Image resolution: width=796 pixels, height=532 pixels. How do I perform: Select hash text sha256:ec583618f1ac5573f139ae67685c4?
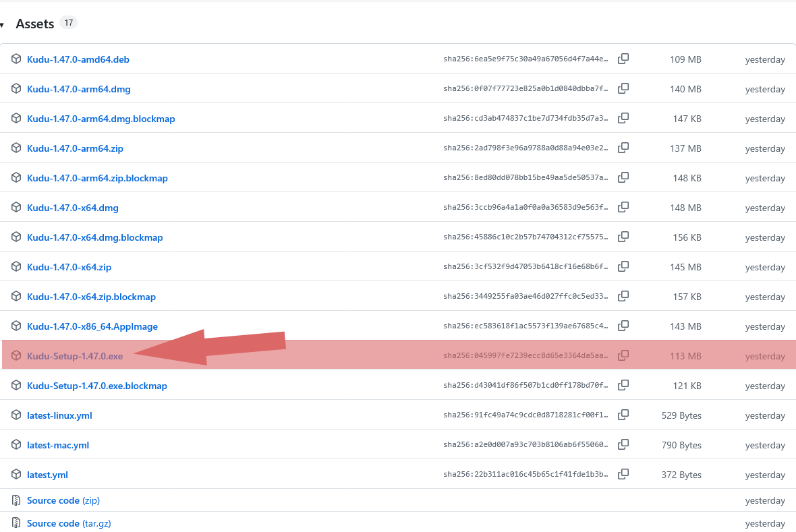click(x=525, y=326)
